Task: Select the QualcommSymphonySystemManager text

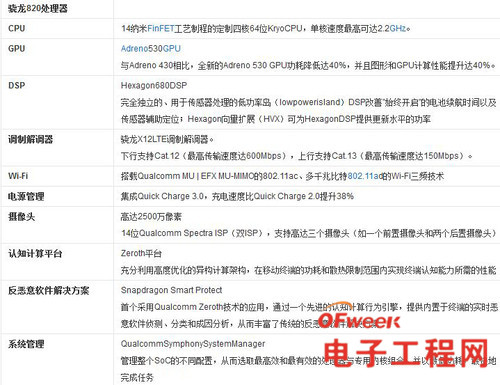Action: [x=193, y=344]
